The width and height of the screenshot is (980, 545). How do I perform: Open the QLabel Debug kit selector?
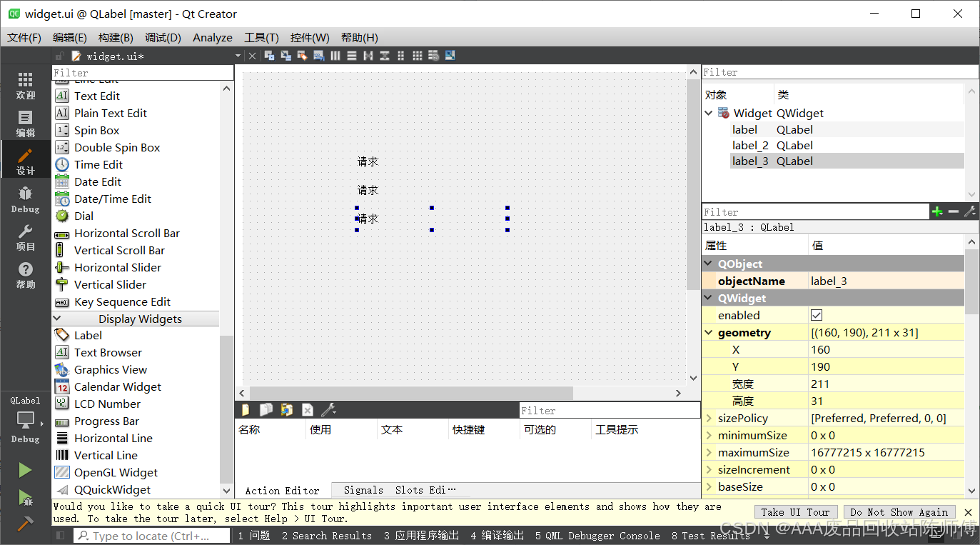pos(26,420)
